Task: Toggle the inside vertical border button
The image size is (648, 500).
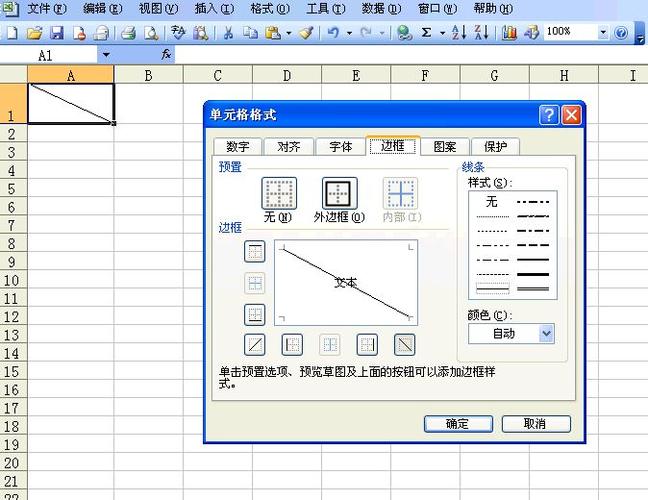Action: (330, 345)
